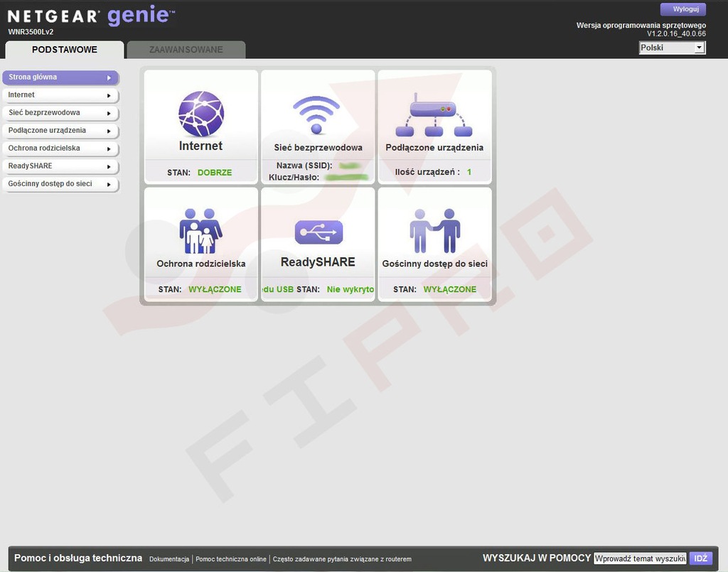This screenshot has width=728, height=572.
Task: Click the Klucz/Hasło label
Action: (x=294, y=177)
